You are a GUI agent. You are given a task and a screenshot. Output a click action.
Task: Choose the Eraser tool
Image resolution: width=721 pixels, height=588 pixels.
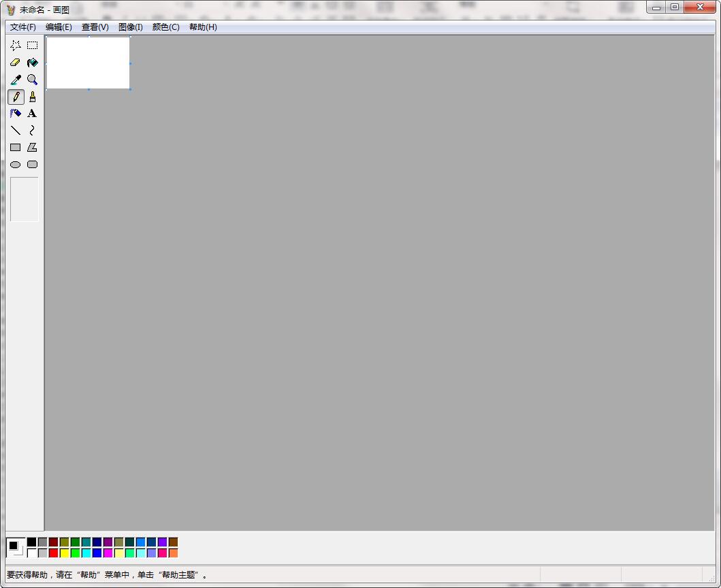point(16,62)
